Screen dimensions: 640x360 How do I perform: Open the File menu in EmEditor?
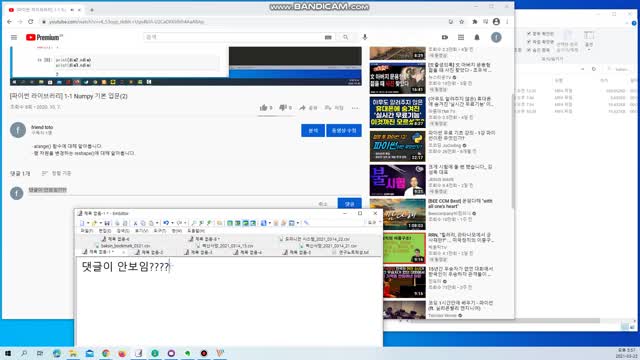pyautogui.click(x=86, y=231)
